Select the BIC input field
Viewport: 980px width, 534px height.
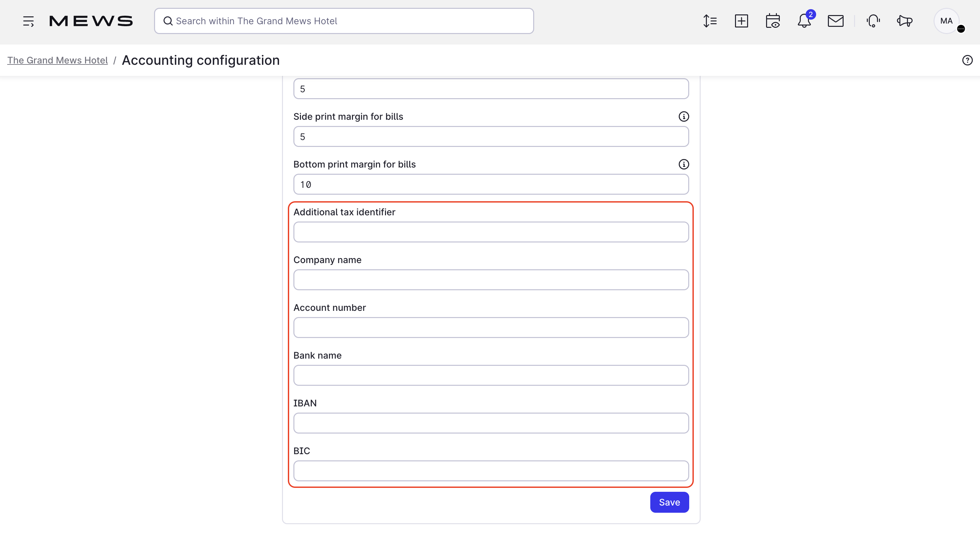pos(491,471)
